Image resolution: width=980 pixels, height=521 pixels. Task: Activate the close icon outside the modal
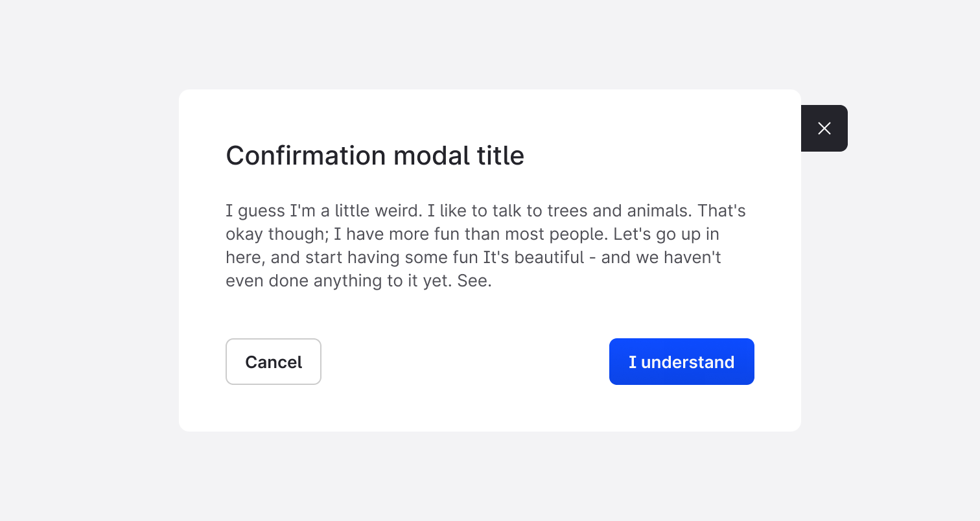pyautogui.click(x=824, y=128)
